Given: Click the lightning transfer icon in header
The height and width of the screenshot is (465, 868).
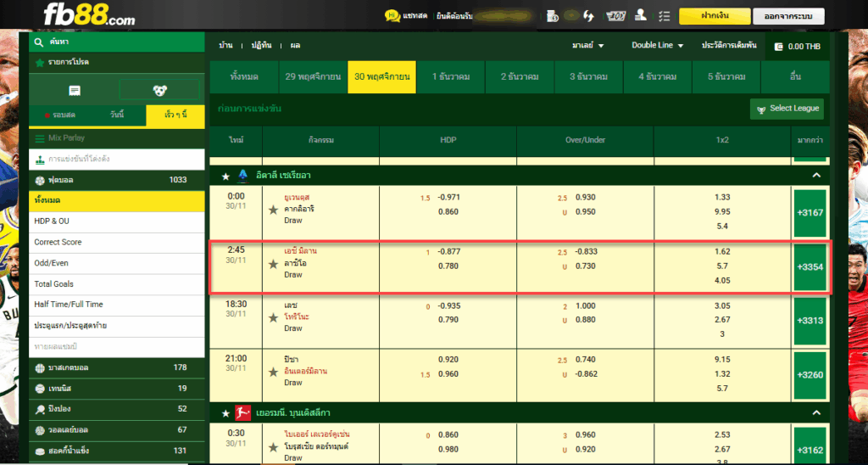Looking at the screenshot, I should coord(588,16).
